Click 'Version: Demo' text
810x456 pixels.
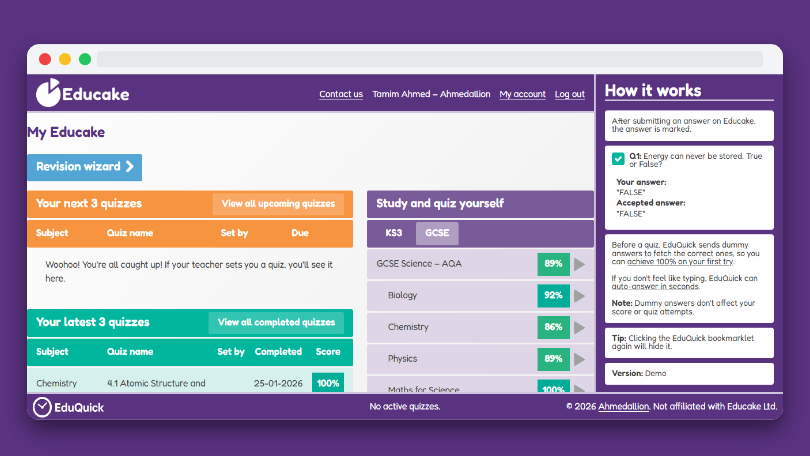639,373
